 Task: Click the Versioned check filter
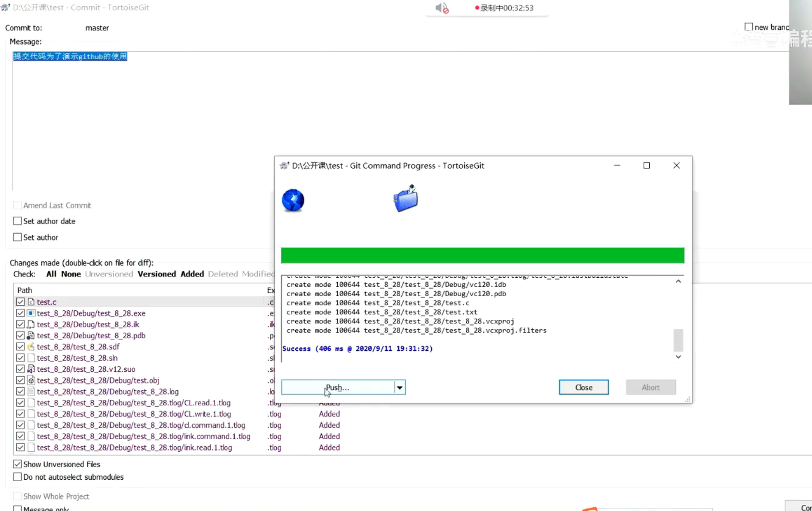157,274
